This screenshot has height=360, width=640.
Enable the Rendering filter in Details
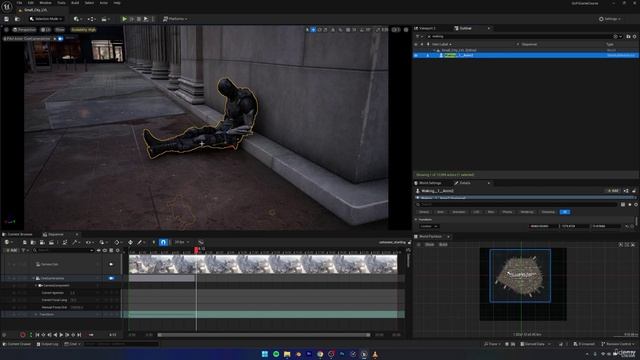click(x=527, y=212)
